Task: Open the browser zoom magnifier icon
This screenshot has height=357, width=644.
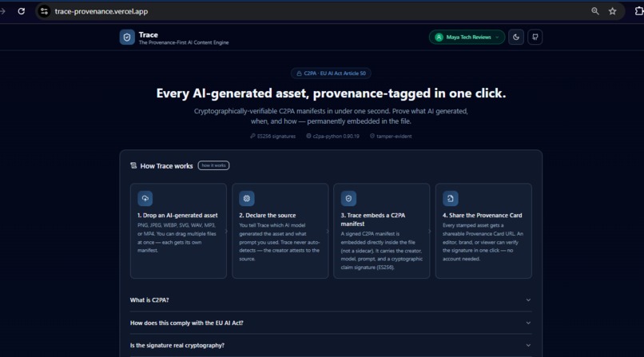Action: click(594, 11)
